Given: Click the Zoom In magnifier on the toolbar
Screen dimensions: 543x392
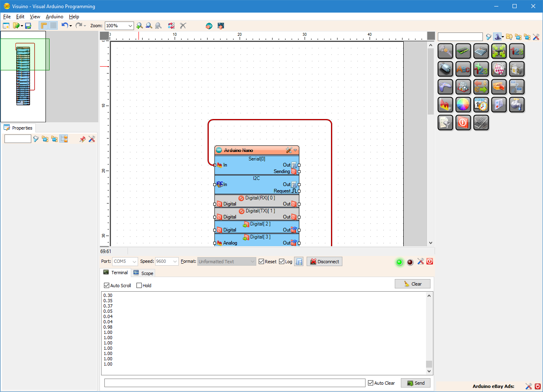Looking at the screenshot, I should click(140, 25).
